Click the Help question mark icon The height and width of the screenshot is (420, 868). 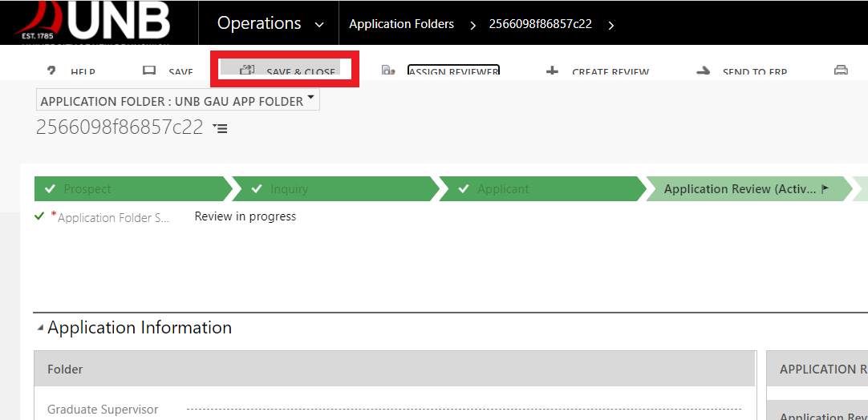51,71
